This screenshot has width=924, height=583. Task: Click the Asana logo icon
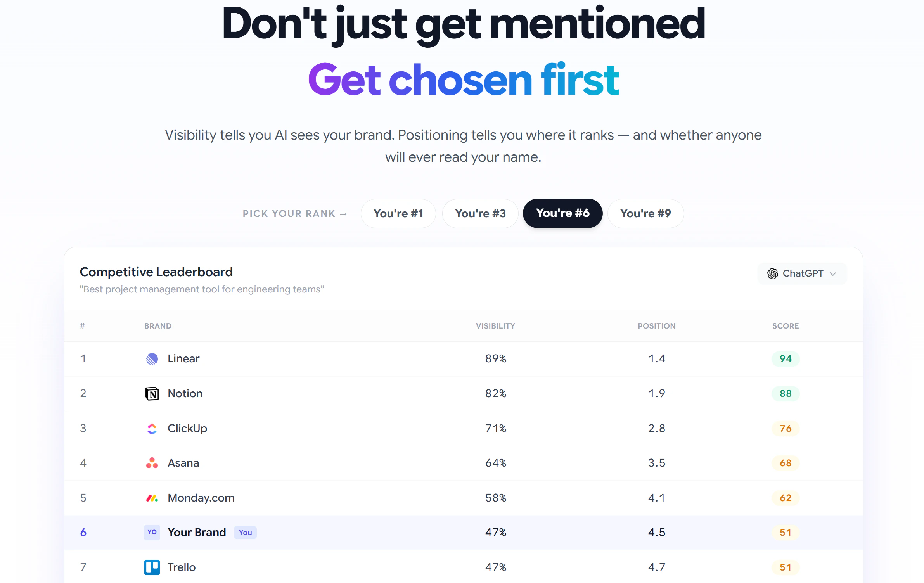click(x=152, y=463)
